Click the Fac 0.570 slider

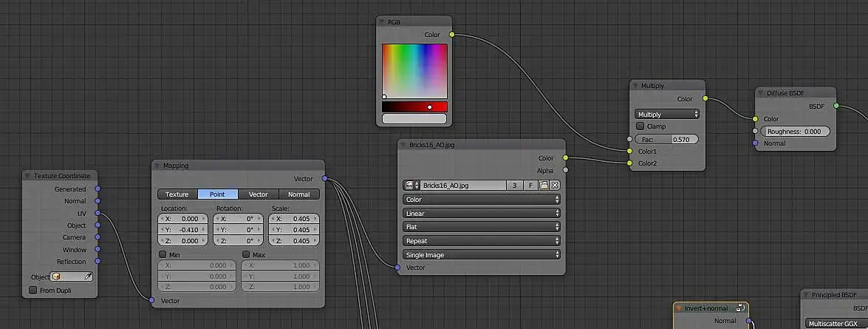666,139
